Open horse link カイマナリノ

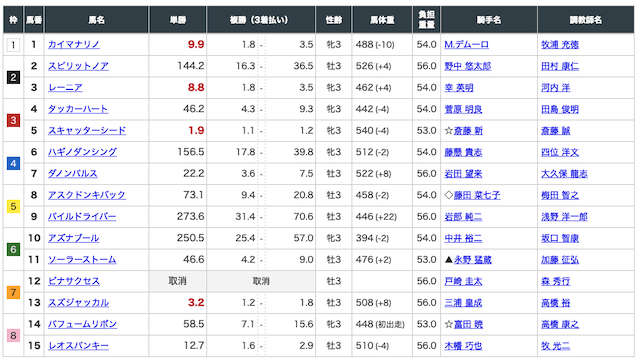73,45
